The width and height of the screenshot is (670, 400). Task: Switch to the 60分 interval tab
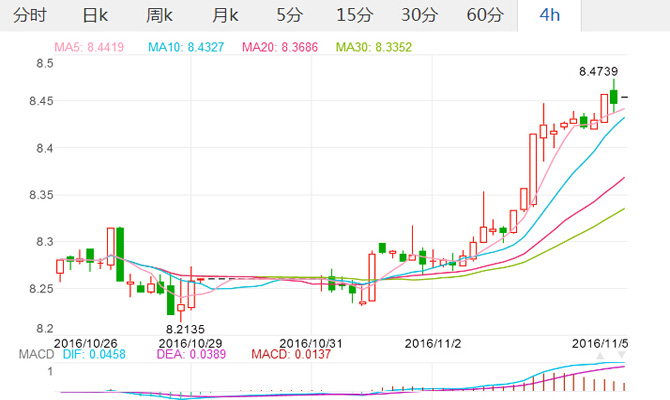(x=485, y=15)
